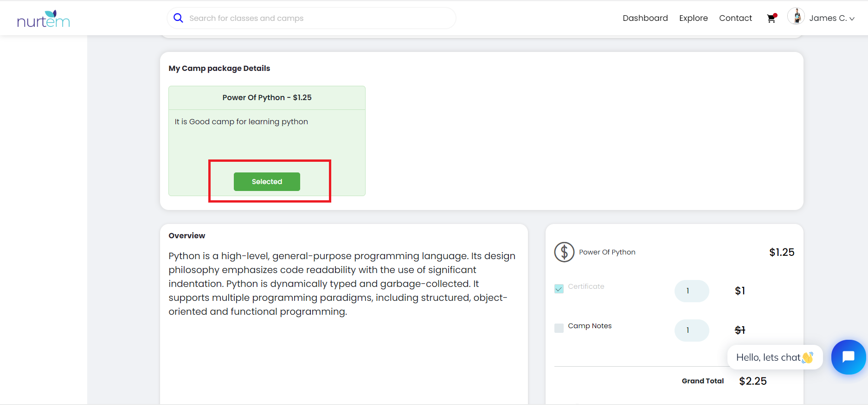Click the dollar sign price icon
868x407 pixels.
564,252
